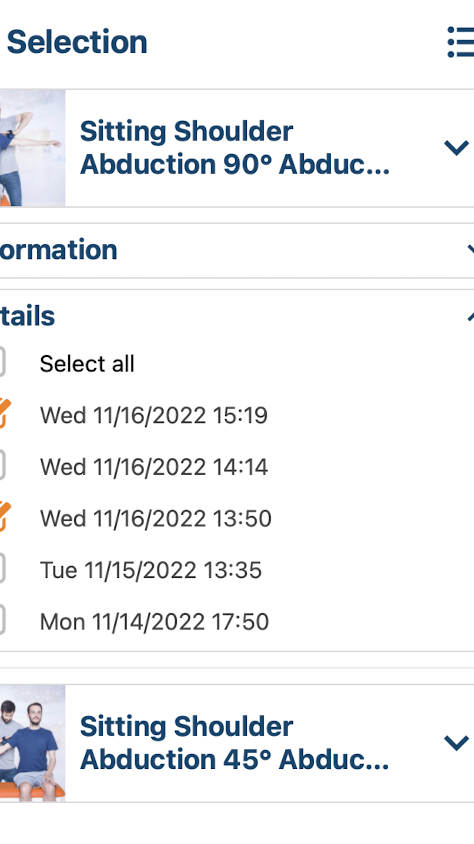
Task: Click the Details section header
Action: click(x=237, y=316)
